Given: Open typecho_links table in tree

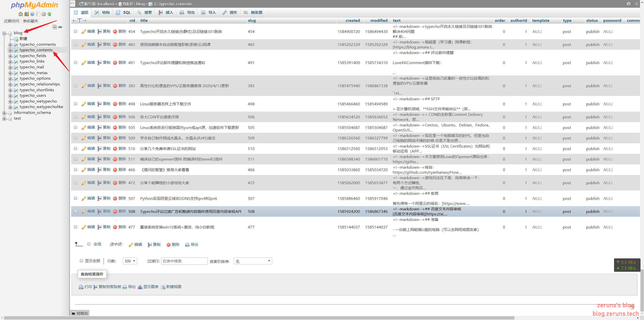Looking at the screenshot, I should pyautogui.click(x=32, y=61).
